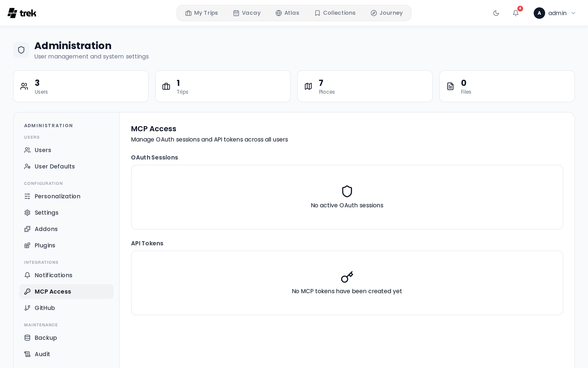Click the admin avatar circle

tap(539, 13)
